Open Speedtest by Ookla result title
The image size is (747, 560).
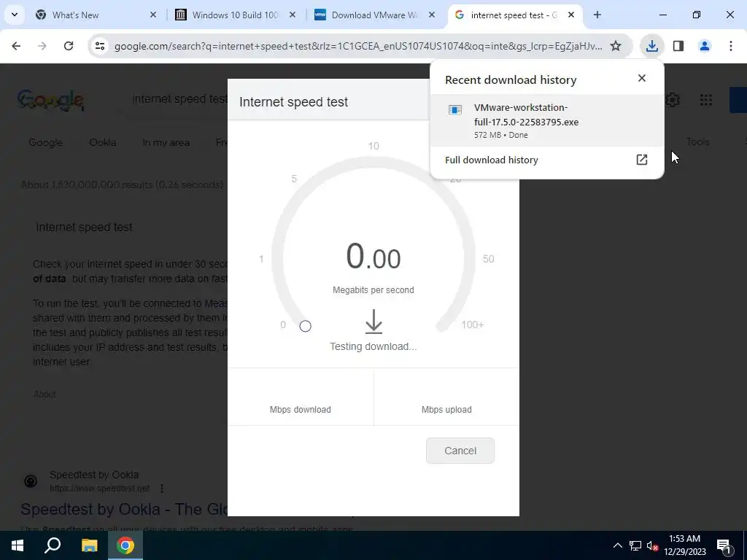click(123, 509)
